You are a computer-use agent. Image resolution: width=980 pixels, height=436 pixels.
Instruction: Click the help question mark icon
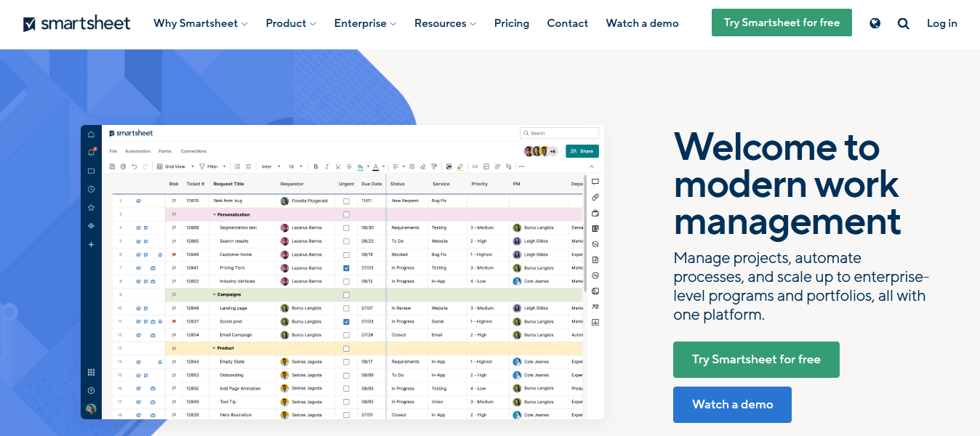coord(91,390)
